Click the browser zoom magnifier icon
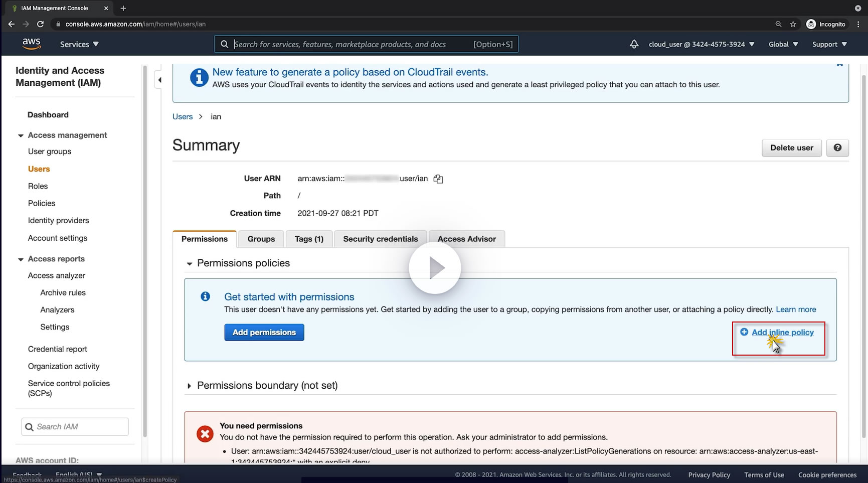 (778, 24)
